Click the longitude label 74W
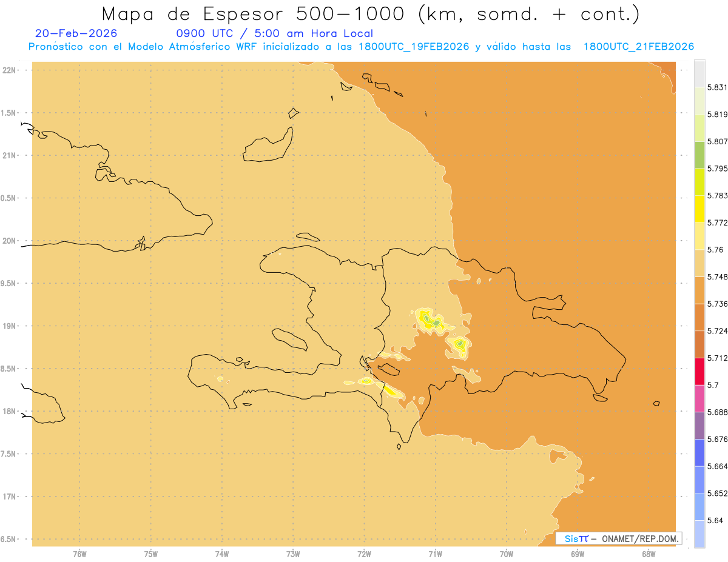 [x=222, y=554]
